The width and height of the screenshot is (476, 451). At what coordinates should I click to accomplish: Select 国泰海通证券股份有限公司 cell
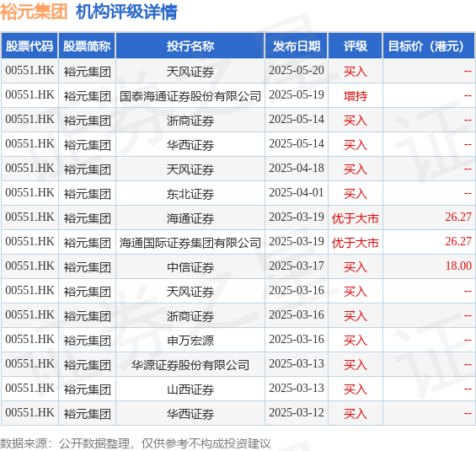190,96
